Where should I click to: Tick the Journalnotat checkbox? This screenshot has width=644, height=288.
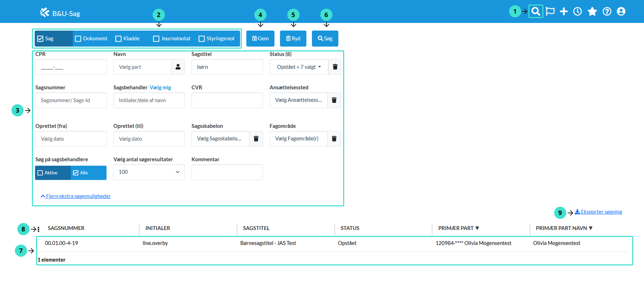[x=156, y=39]
